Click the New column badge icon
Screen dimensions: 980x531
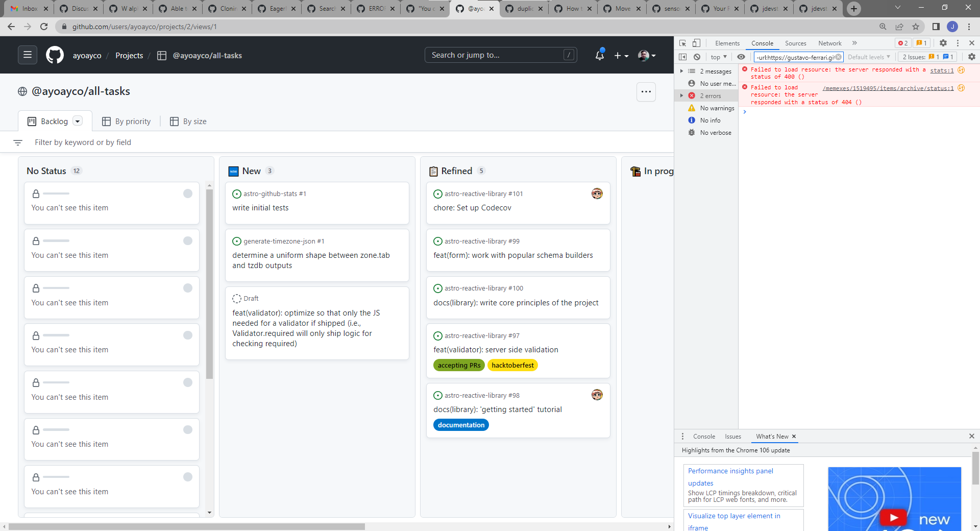coord(233,171)
